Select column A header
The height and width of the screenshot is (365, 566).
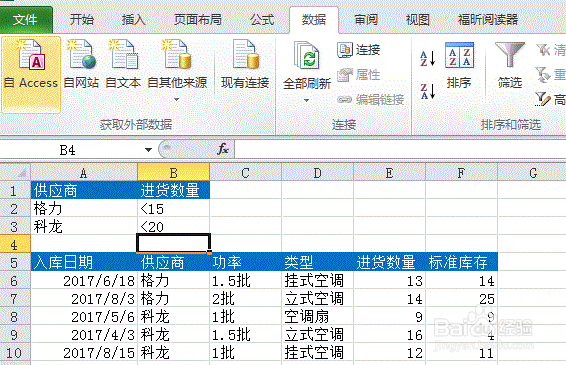pyautogui.click(x=84, y=173)
